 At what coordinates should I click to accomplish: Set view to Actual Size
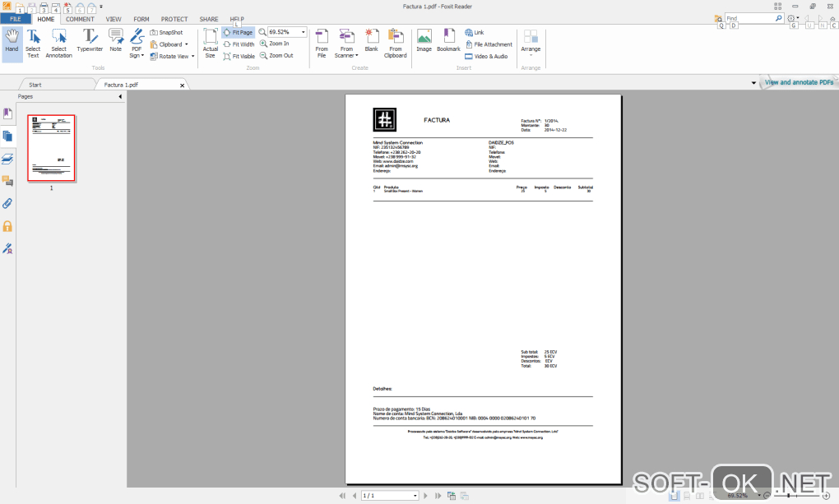tap(211, 44)
